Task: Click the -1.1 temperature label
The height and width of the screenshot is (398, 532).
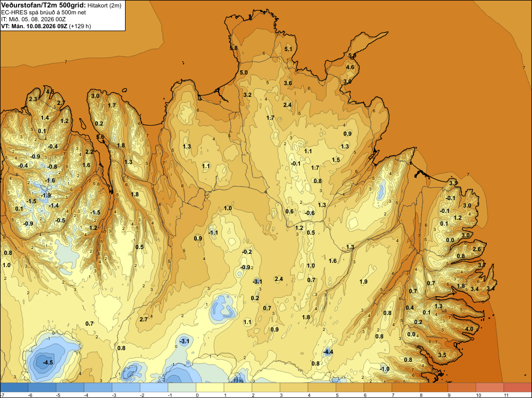Action: pyautogui.click(x=213, y=233)
